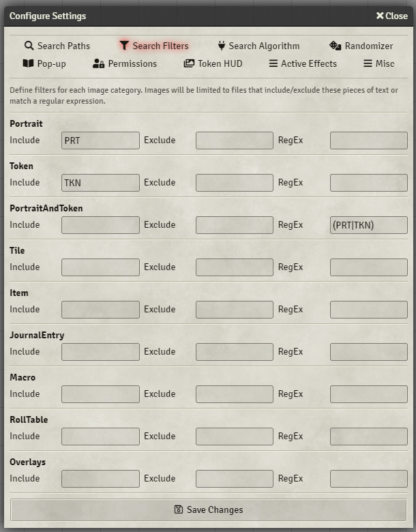Click the JournalEntry Exclude field

click(235, 352)
